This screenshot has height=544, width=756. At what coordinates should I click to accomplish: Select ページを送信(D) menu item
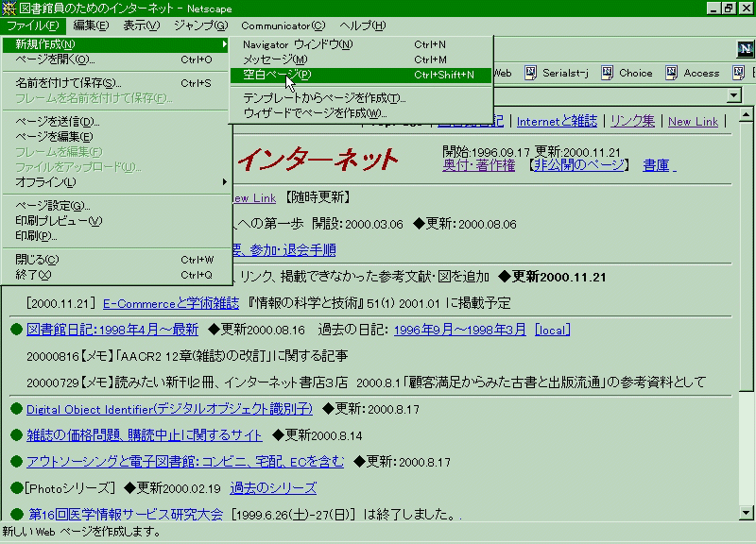point(115,122)
